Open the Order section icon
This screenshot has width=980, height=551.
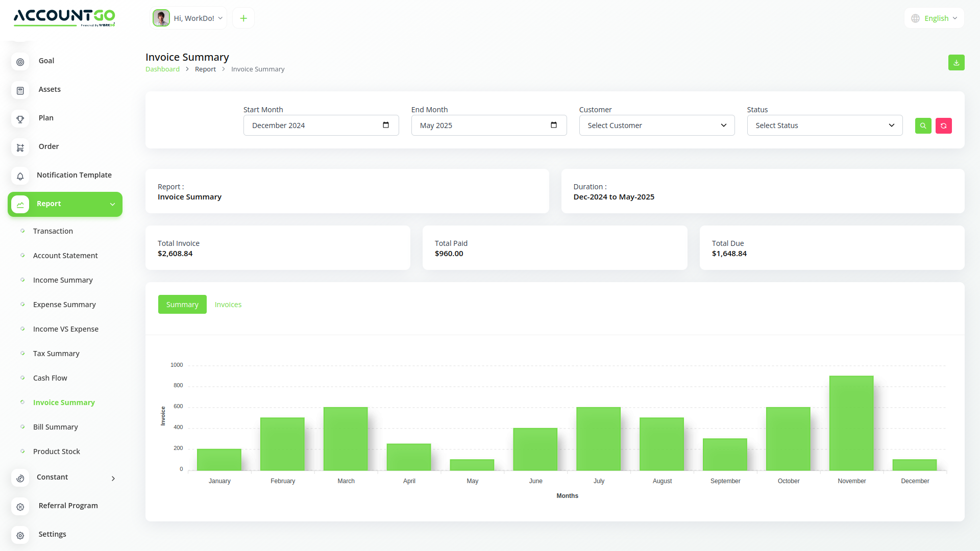point(20,147)
